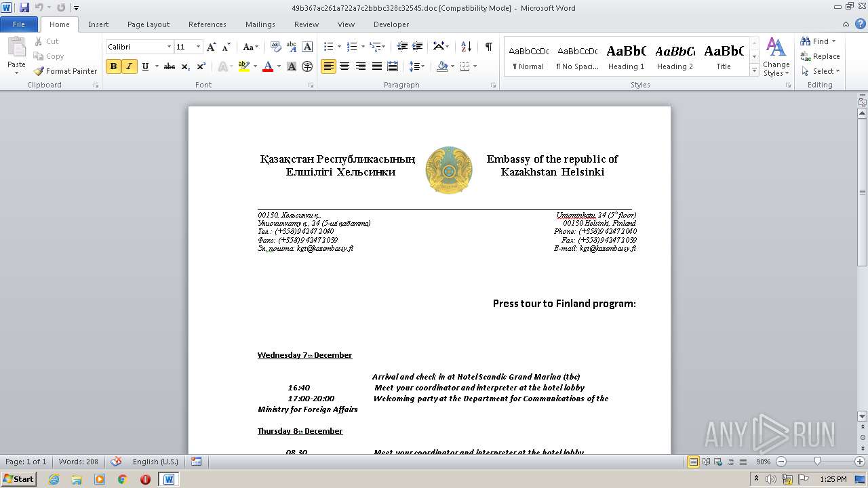868x488 pixels.
Task: Apply superscript formatting
Action: coord(201,66)
